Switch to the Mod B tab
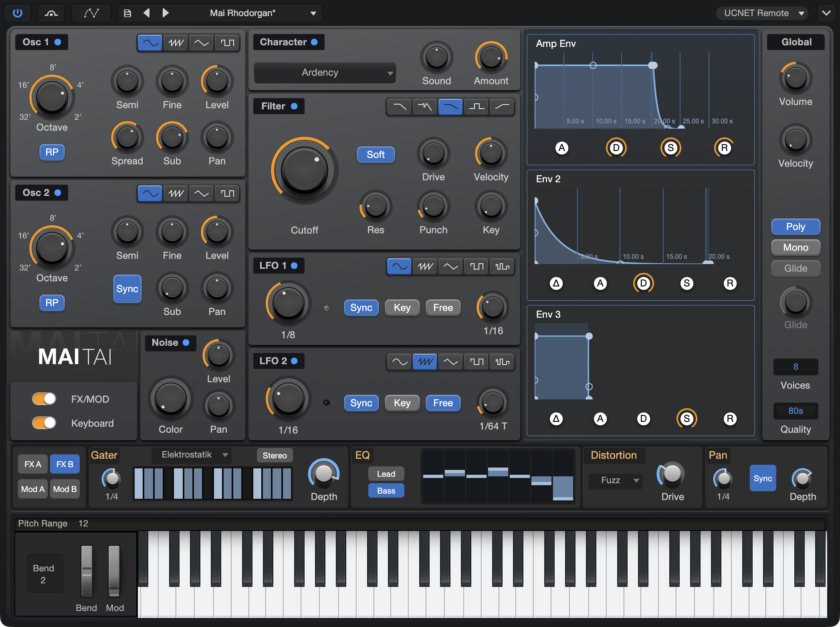 (x=65, y=489)
